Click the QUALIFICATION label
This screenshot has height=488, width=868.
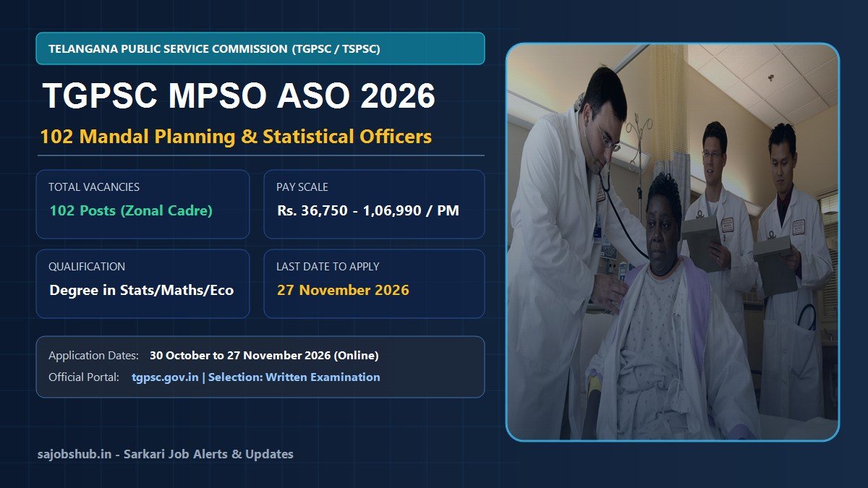[x=87, y=266]
